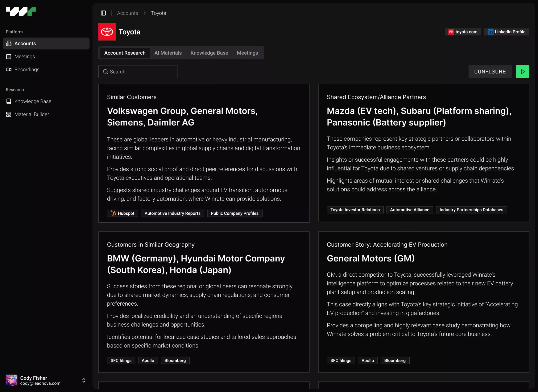
Task: Click Apollo tag in Similar Geography card
Action: coord(148,360)
